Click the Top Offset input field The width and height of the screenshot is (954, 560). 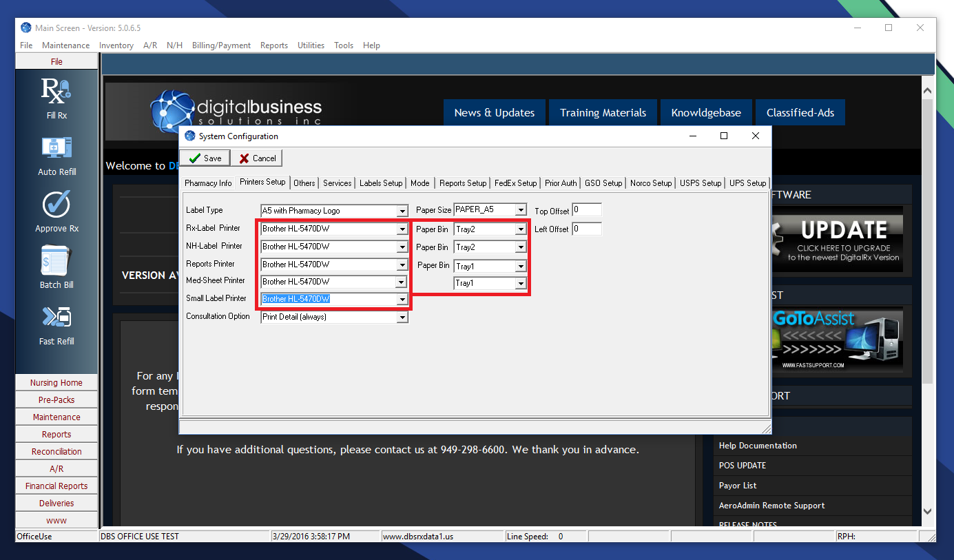point(587,210)
